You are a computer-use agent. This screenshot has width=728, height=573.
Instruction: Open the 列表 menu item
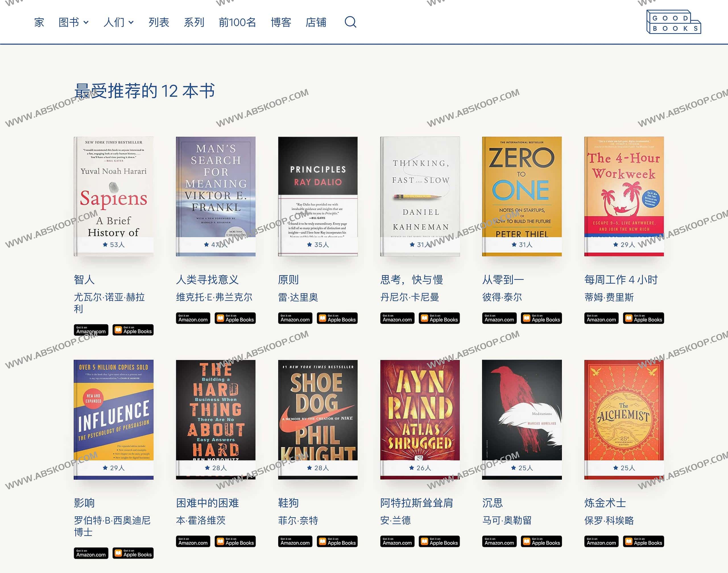pyautogui.click(x=159, y=22)
